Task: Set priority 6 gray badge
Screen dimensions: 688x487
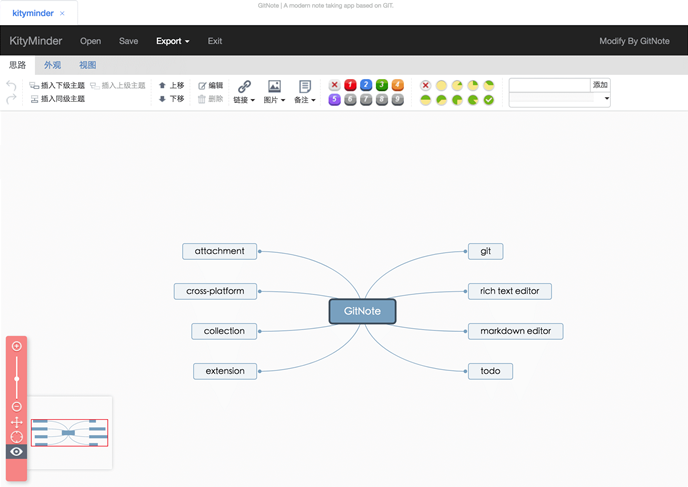Action: (x=350, y=100)
